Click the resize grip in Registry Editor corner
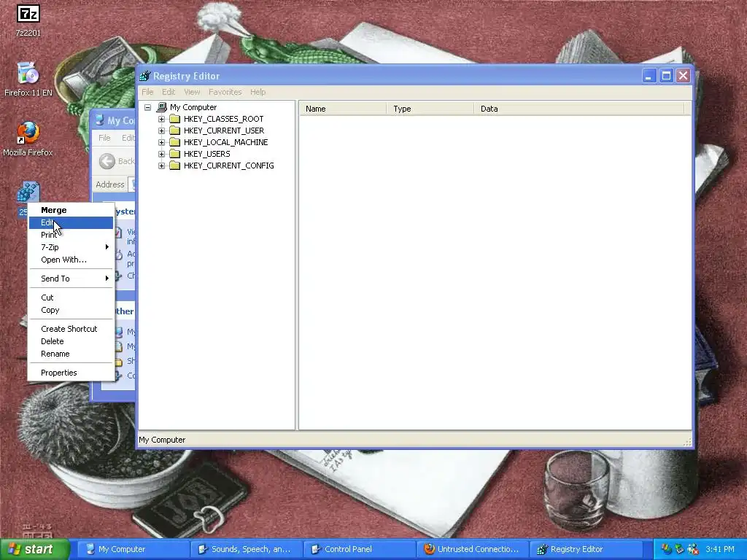 pos(687,443)
